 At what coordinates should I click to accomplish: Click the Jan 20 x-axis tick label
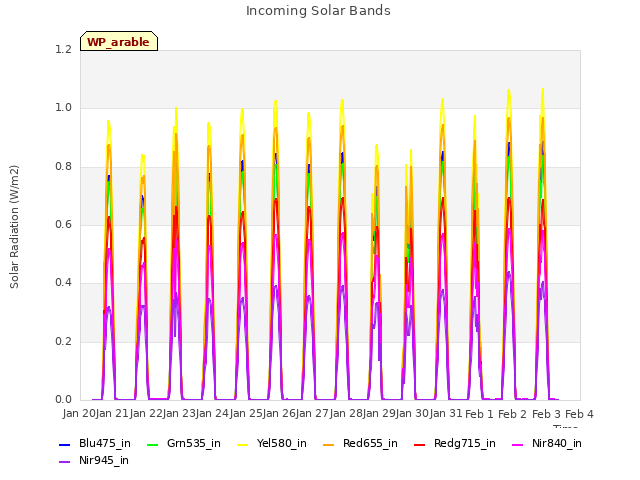click(79, 414)
